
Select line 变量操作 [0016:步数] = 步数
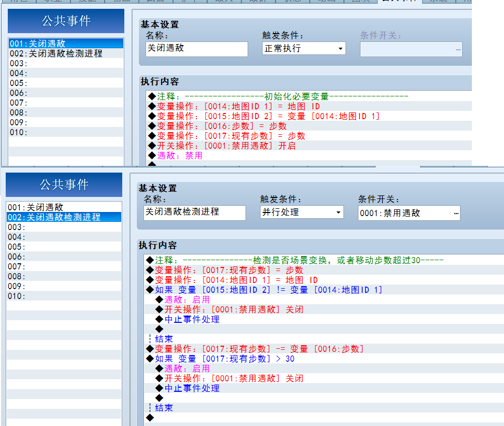pos(309,126)
